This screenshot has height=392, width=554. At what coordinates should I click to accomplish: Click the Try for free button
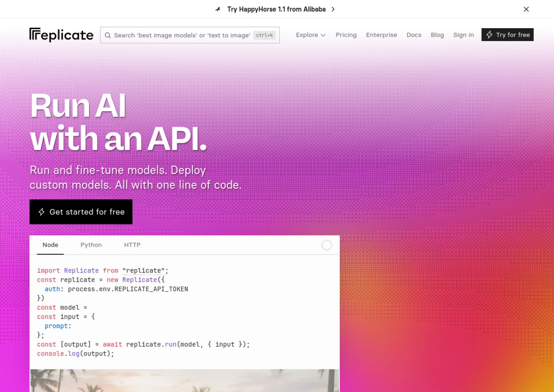pyautogui.click(x=507, y=35)
